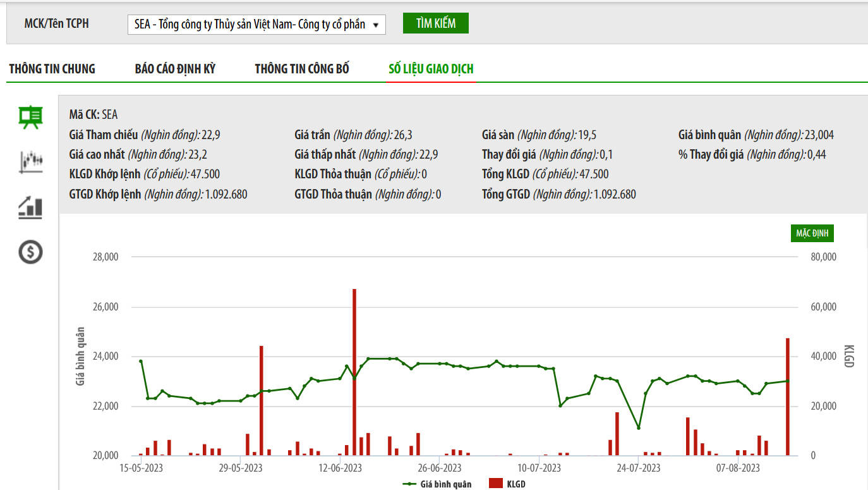Click the Mặc định reset button

click(x=812, y=233)
